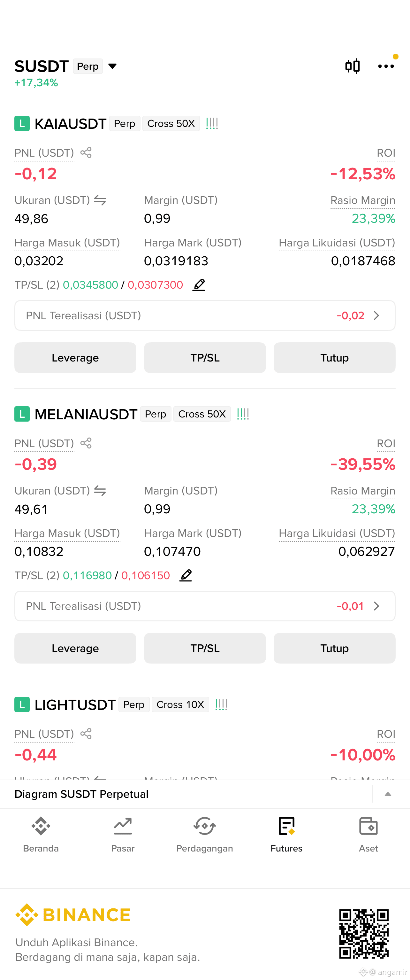Toggle KAIAUSDT size unit with swap arrows

click(x=100, y=200)
